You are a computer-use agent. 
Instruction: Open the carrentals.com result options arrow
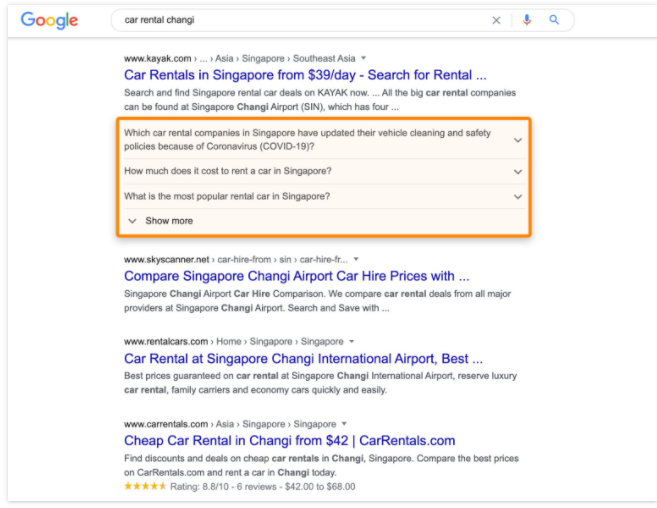(344, 424)
